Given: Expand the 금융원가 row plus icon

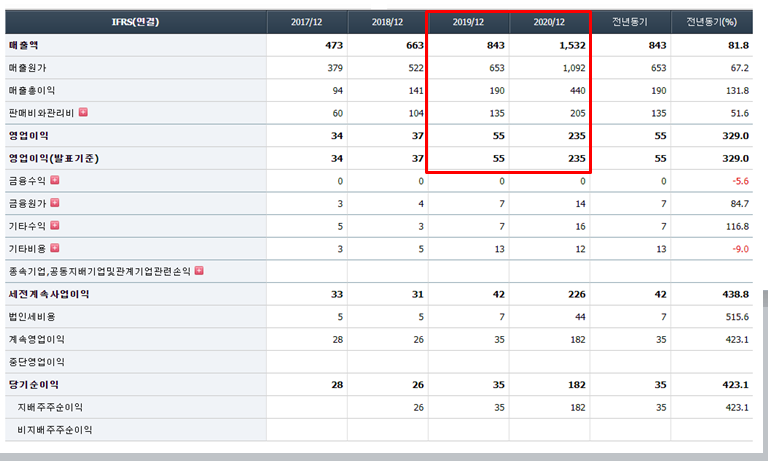Looking at the screenshot, I should point(55,202).
